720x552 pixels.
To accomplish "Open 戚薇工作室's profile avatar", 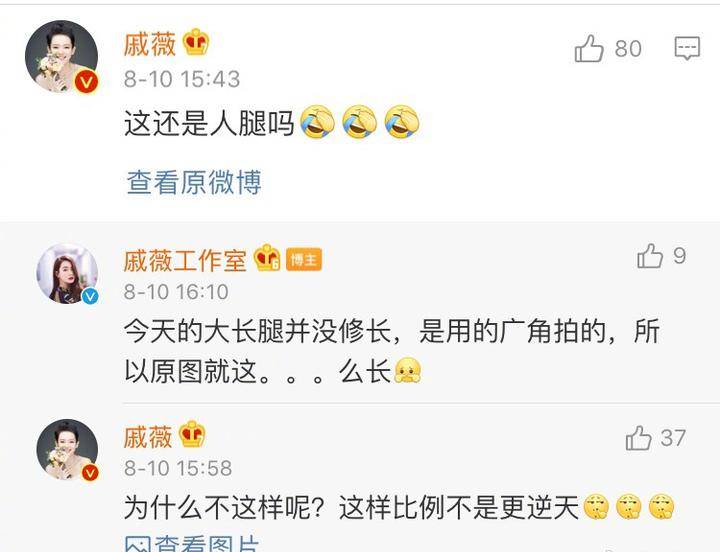I will pos(68,274).
